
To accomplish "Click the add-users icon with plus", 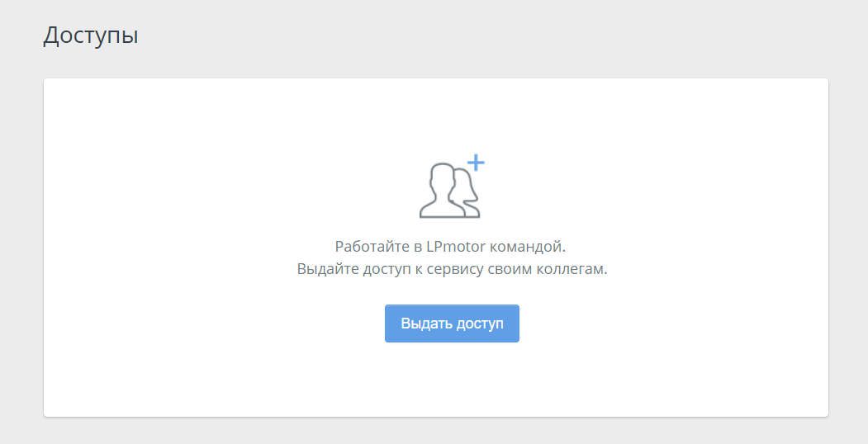I will coord(452,187).
